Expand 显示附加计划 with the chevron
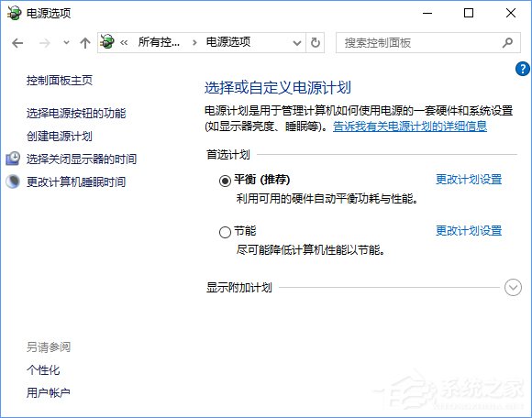The height and width of the screenshot is (418, 532). tap(513, 288)
